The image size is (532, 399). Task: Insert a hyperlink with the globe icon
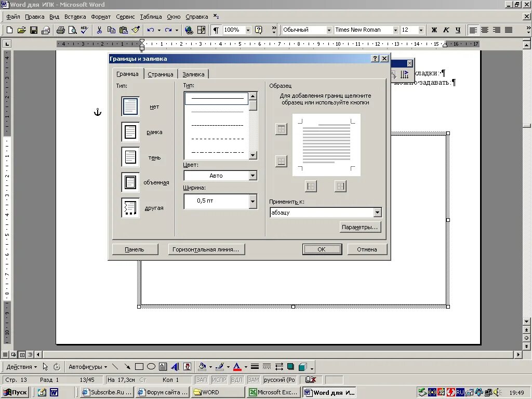(189, 30)
